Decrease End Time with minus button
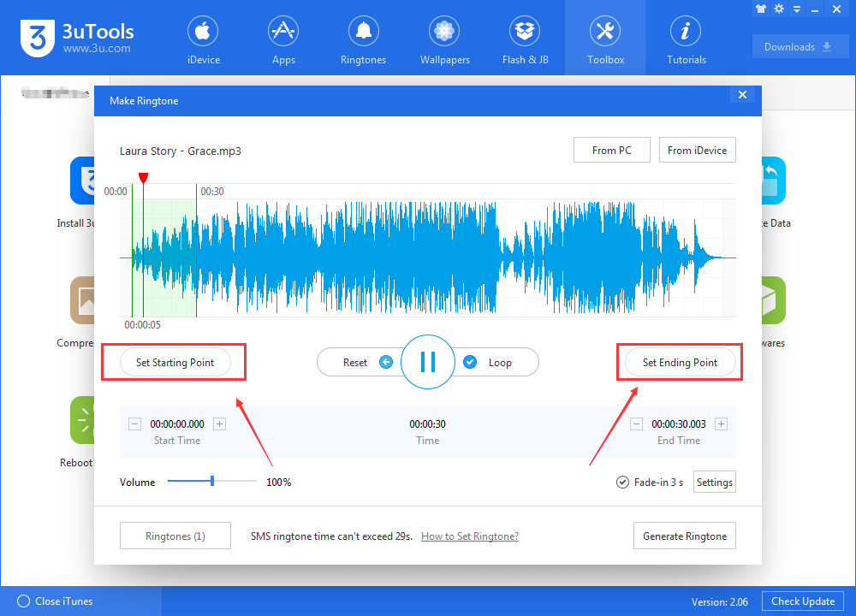This screenshot has width=856, height=616. coord(637,424)
